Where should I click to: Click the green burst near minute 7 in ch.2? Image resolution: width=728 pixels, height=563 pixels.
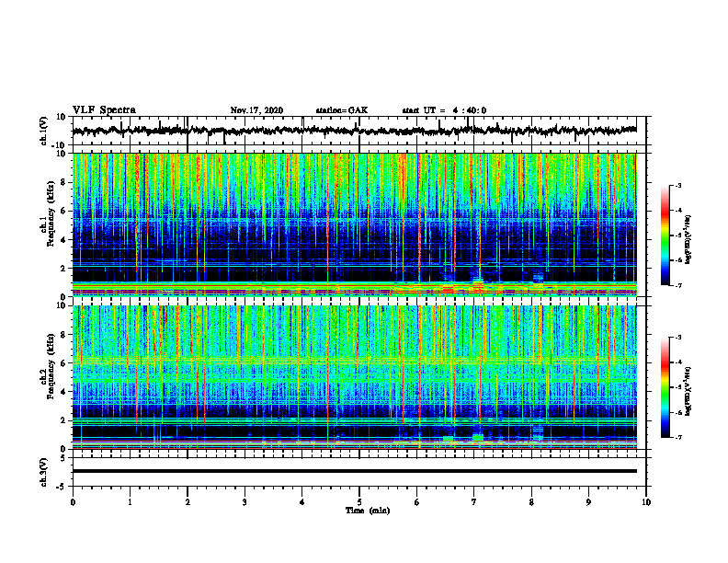[478, 437]
